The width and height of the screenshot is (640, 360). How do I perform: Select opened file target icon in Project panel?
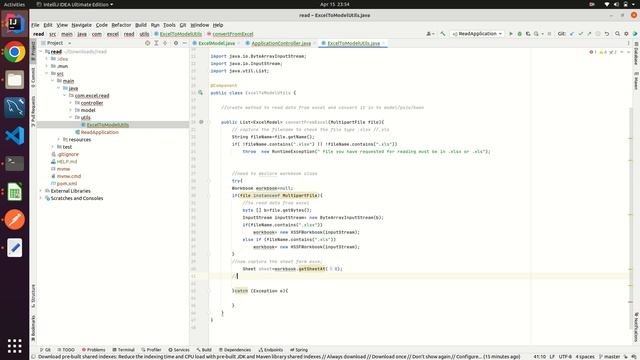click(x=147, y=43)
